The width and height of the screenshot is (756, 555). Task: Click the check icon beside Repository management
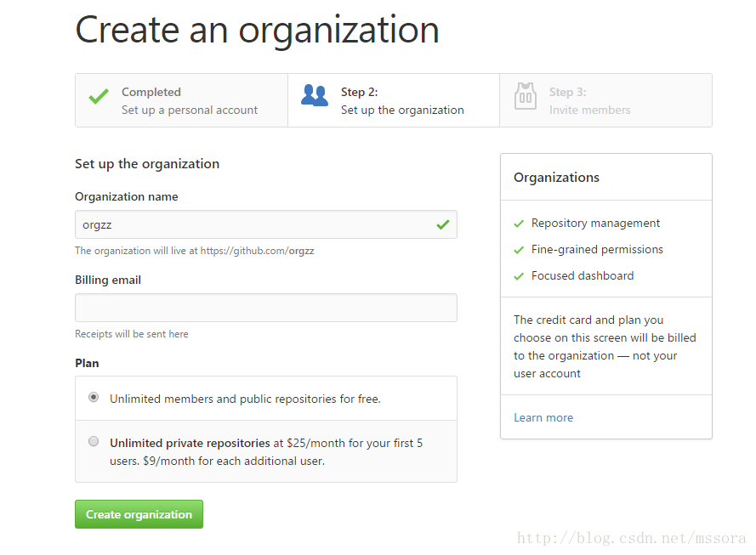519,224
